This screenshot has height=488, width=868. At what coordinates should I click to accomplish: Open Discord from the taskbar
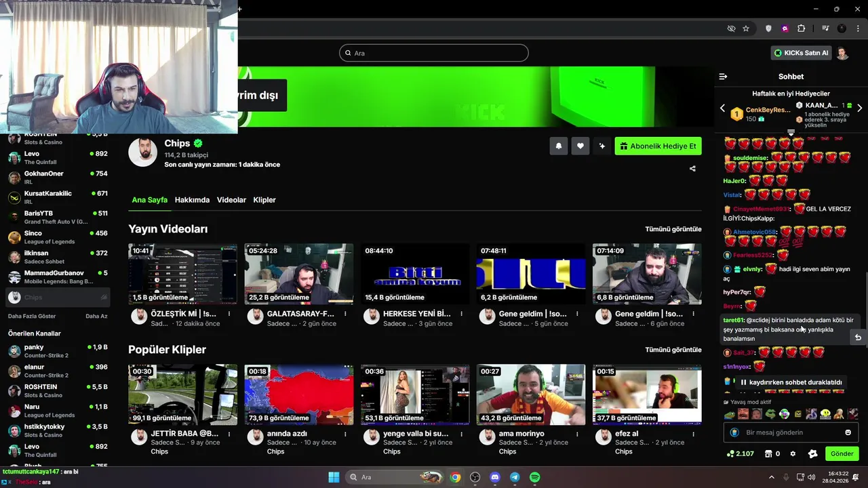click(x=495, y=477)
